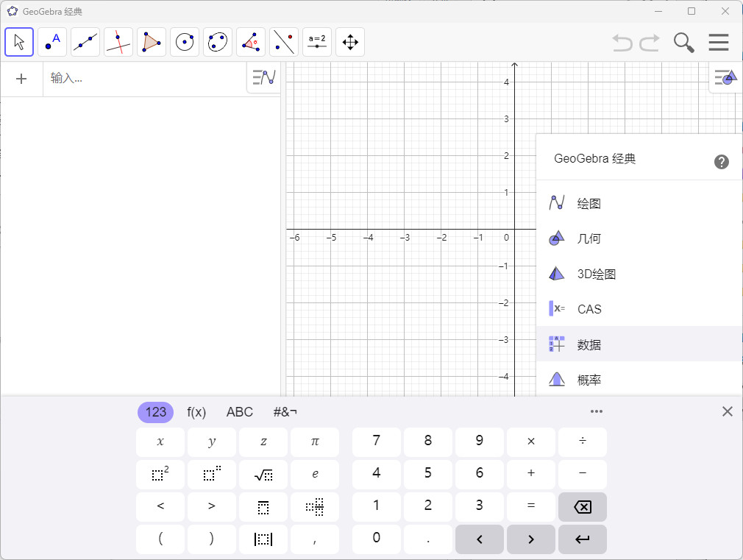Tap the z key on keyboard
Viewport: 743px width, 560px height.
[x=263, y=442]
